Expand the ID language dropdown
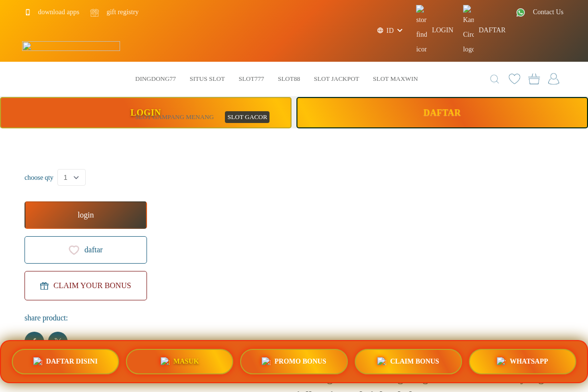The image size is (588, 392). click(x=390, y=30)
